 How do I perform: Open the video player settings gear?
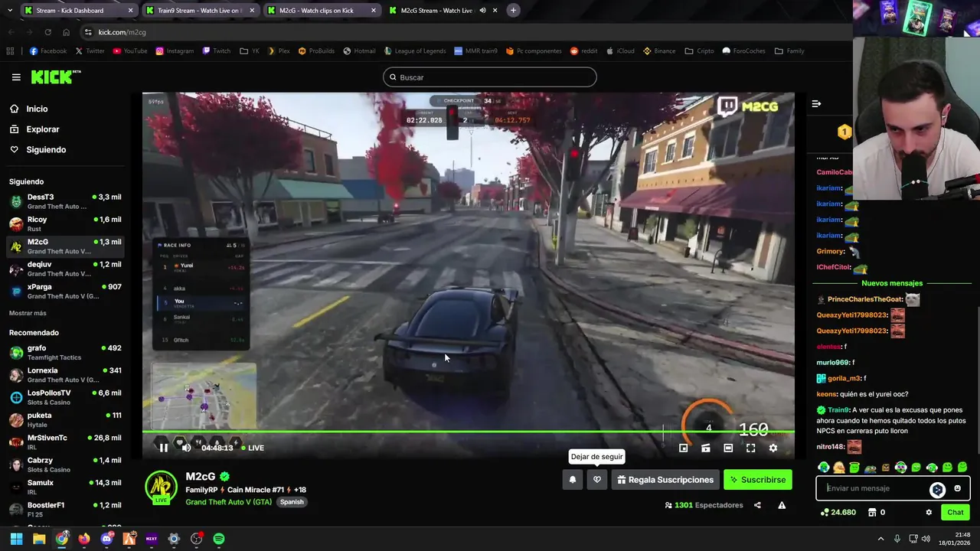(x=773, y=448)
